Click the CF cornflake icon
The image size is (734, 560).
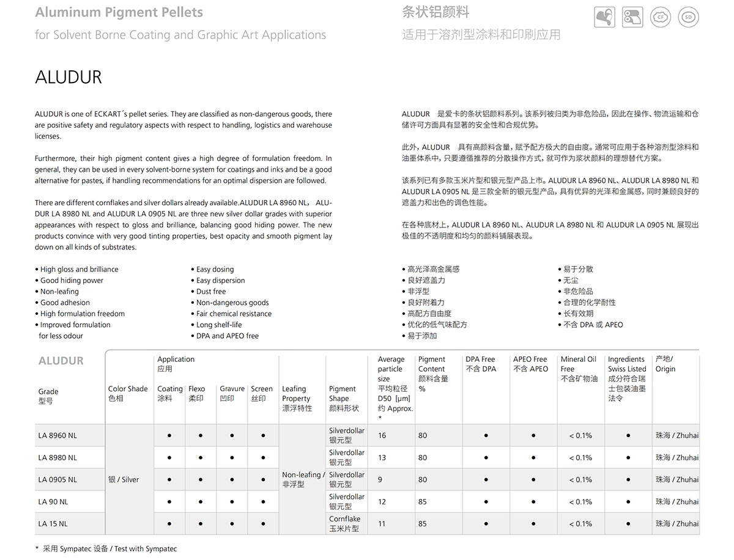[660, 17]
